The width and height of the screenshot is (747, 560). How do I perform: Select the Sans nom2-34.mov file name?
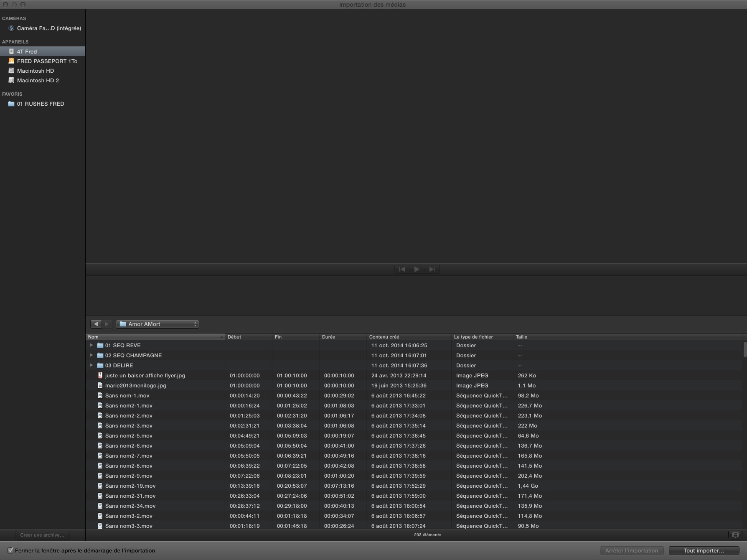[130, 506]
